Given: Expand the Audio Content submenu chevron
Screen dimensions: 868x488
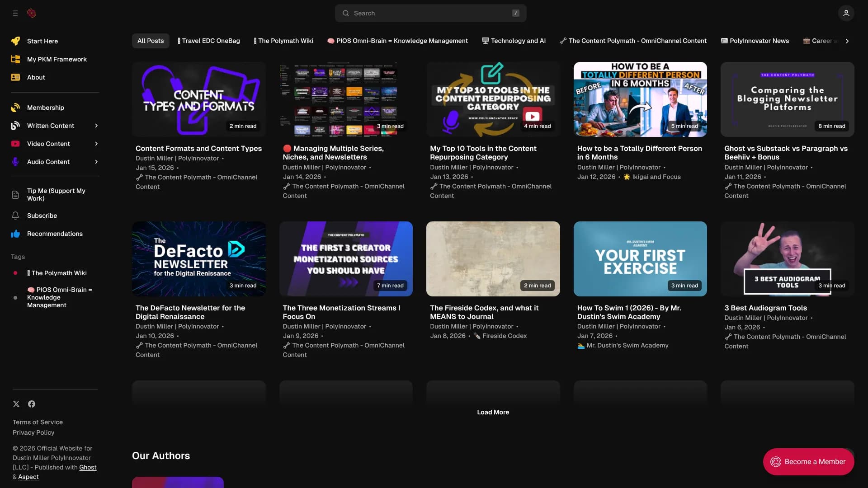Looking at the screenshot, I should 96,162.
